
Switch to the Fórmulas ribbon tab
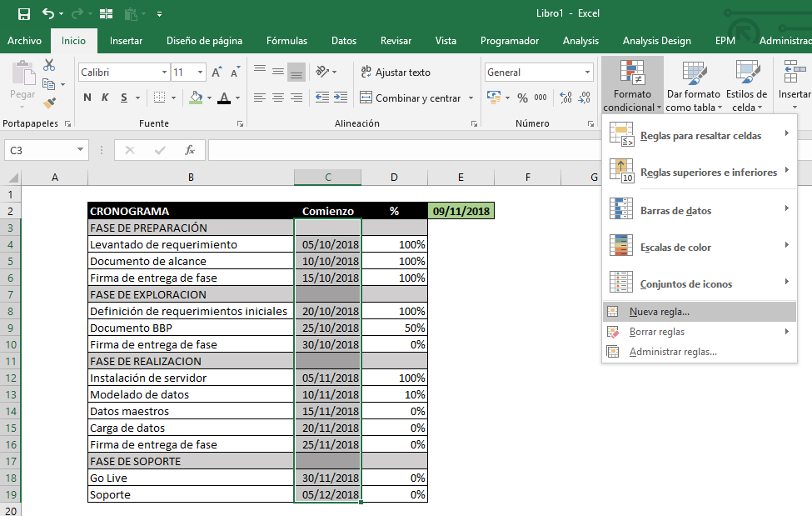pyautogui.click(x=286, y=40)
